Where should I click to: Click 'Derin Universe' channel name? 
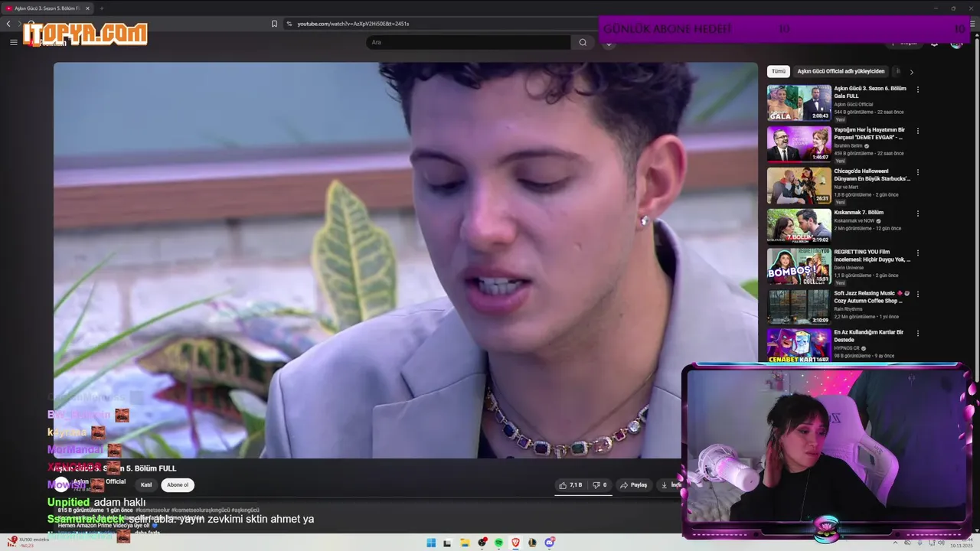(x=849, y=268)
